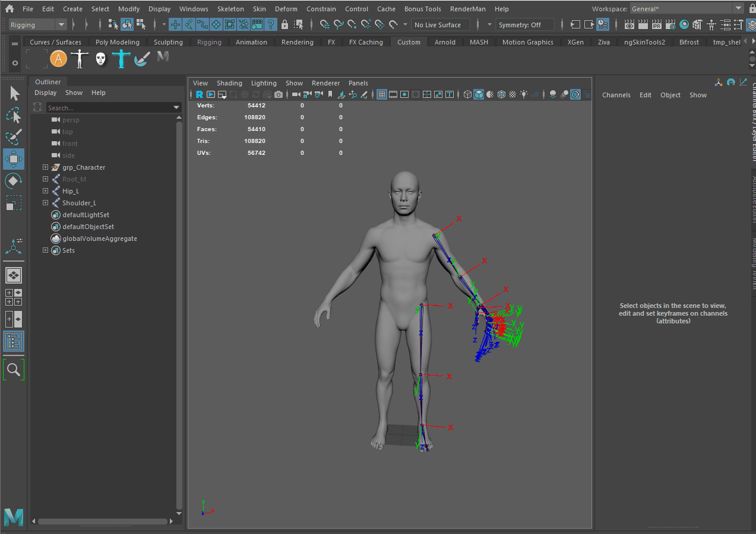
Task: Activate the Scale tool in the toolbox
Action: click(x=14, y=202)
